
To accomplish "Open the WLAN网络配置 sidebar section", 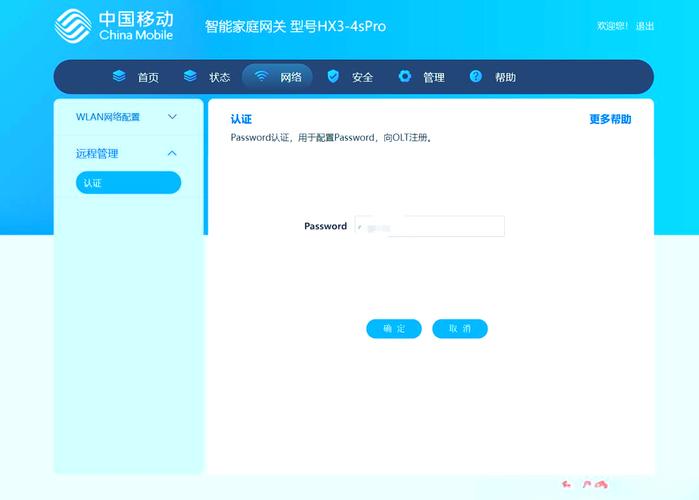I will point(128,117).
